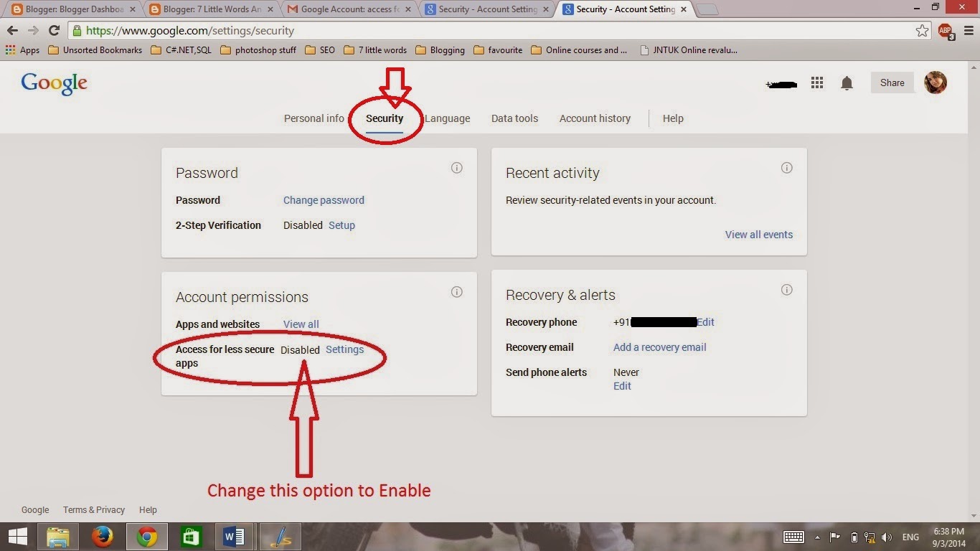
Task: Open the Google apps grid icon
Action: point(817,83)
